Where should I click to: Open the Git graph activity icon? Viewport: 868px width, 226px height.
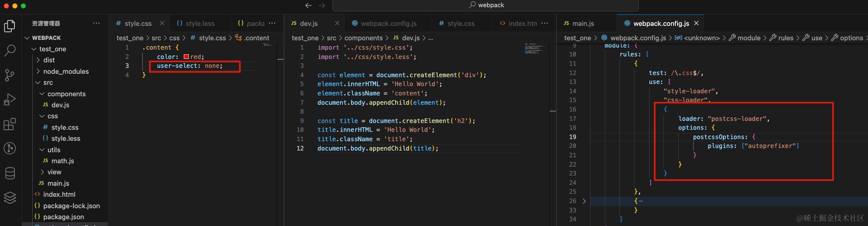(10, 148)
